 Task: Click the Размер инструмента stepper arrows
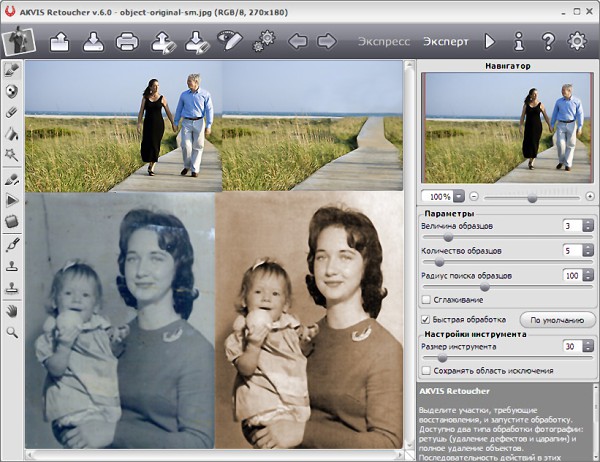588,346
